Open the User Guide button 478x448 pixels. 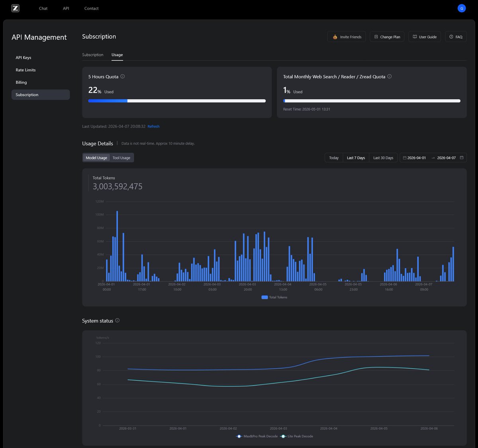(x=425, y=37)
